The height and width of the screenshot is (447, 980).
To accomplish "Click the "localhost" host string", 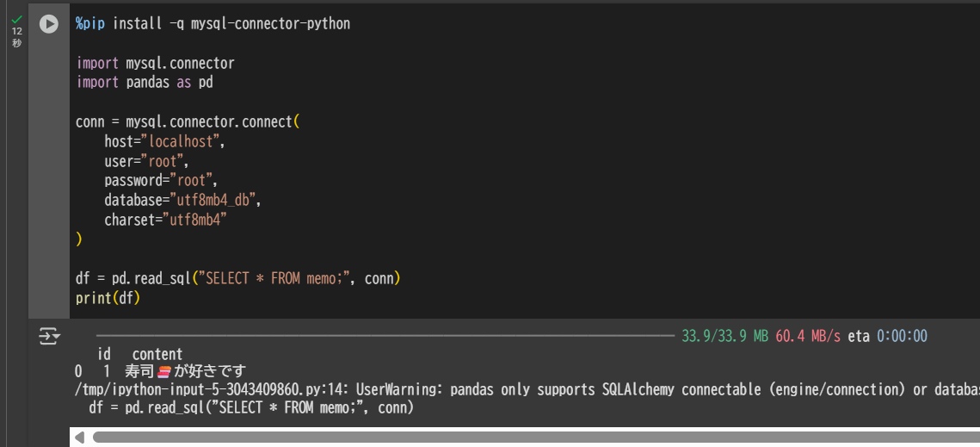I will pos(183,141).
